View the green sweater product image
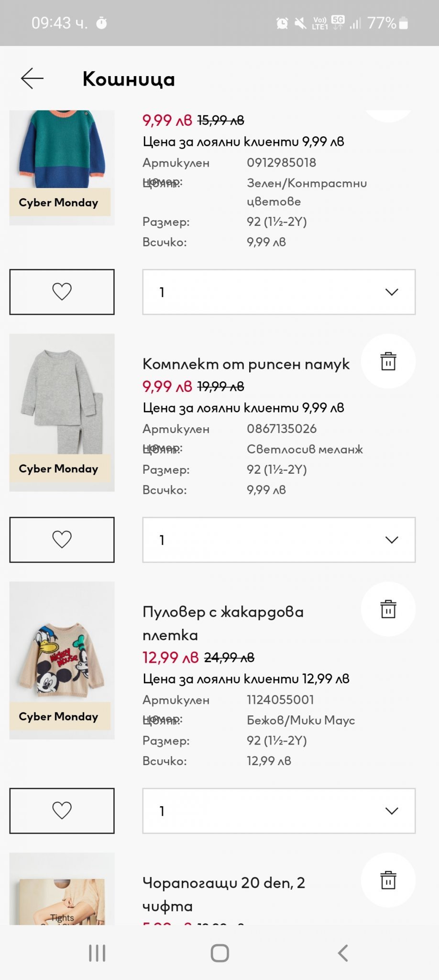Screen dimensions: 439x980 62,149
